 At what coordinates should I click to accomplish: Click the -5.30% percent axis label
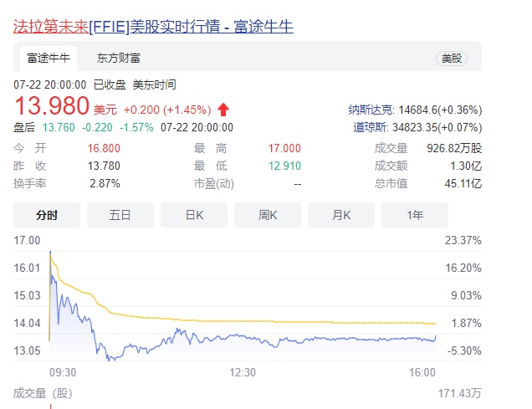coord(464,350)
